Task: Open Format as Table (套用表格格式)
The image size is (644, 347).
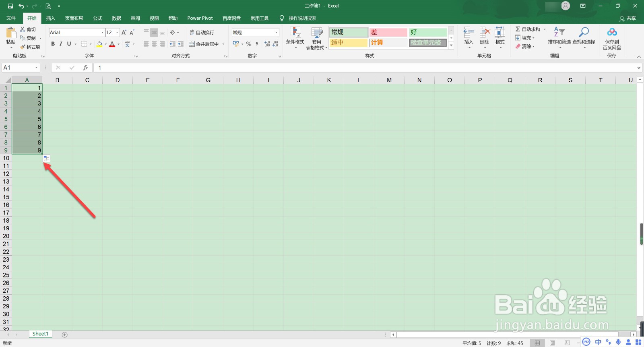Action: (317, 38)
